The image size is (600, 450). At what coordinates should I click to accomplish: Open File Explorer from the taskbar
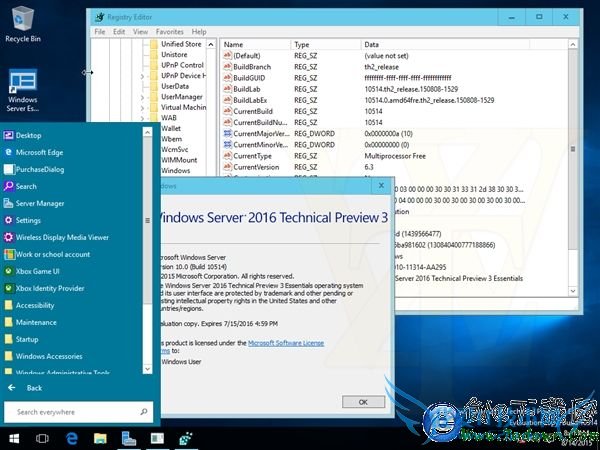pos(100,439)
